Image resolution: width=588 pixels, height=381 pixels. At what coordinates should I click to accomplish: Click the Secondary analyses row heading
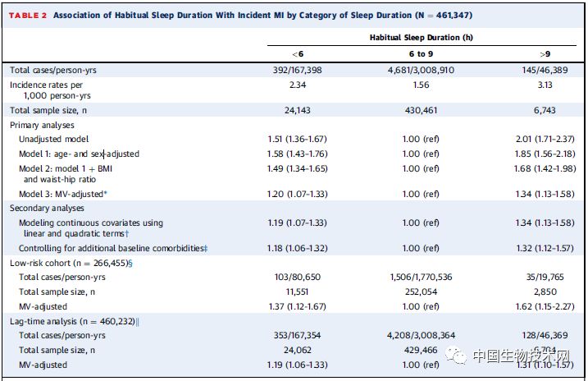point(46,209)
